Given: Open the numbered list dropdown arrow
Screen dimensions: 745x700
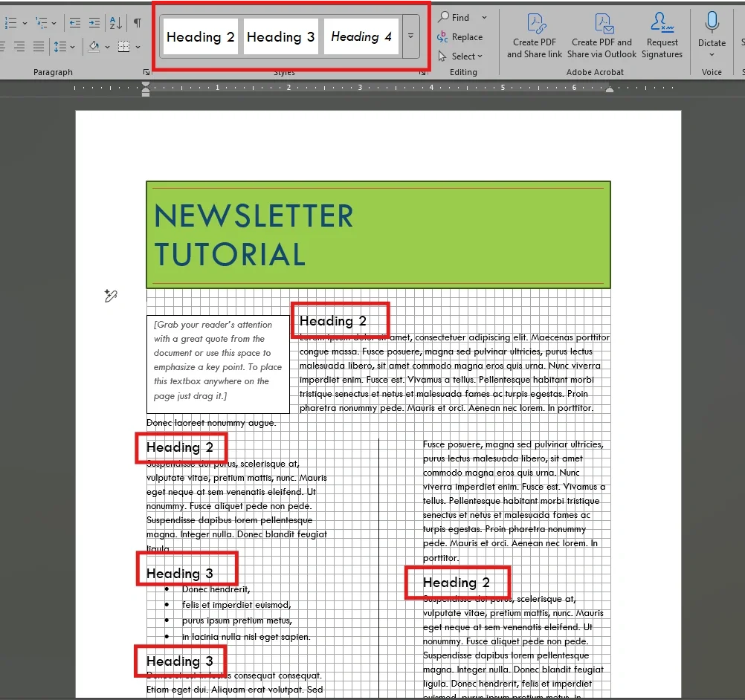Looking at the screenshot, I should pyautogui.click(x=25, y=23).
